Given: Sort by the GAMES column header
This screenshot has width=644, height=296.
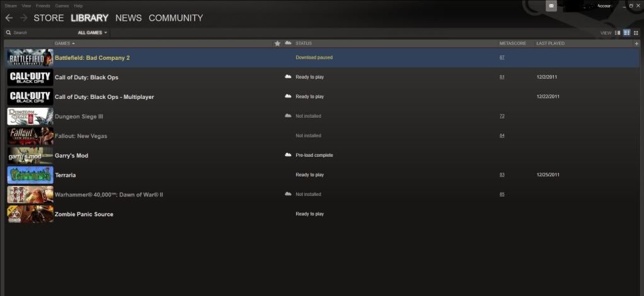Looking at the screenshot, I should pyautogui.click(x=65, y=43).
